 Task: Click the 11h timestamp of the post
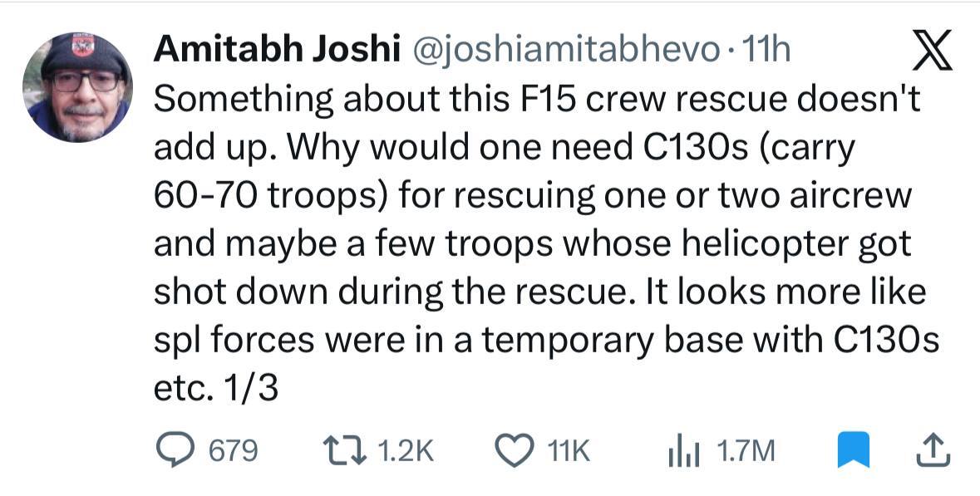click(765, 50)
